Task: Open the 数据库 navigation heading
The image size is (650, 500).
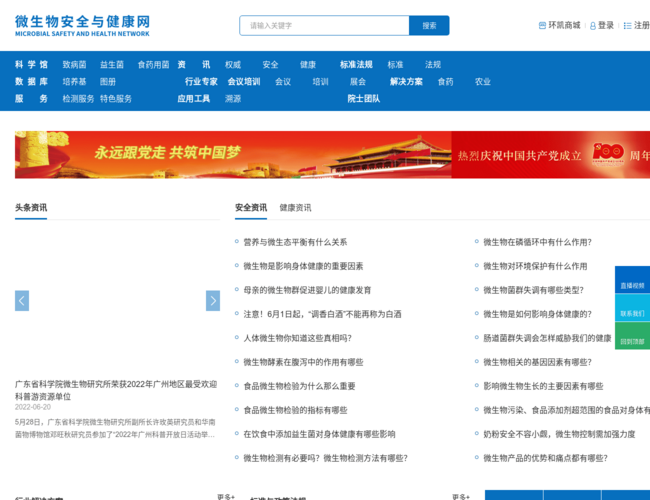Action: tap(32, 82)
